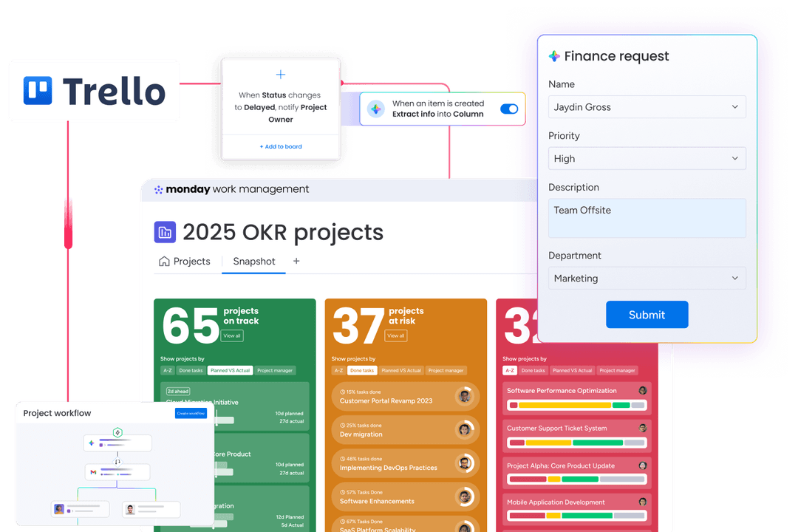Click the Implementing DevOps Practices project row
The height and width of the screenshot is (532, 798).
[x=406, y=463]
